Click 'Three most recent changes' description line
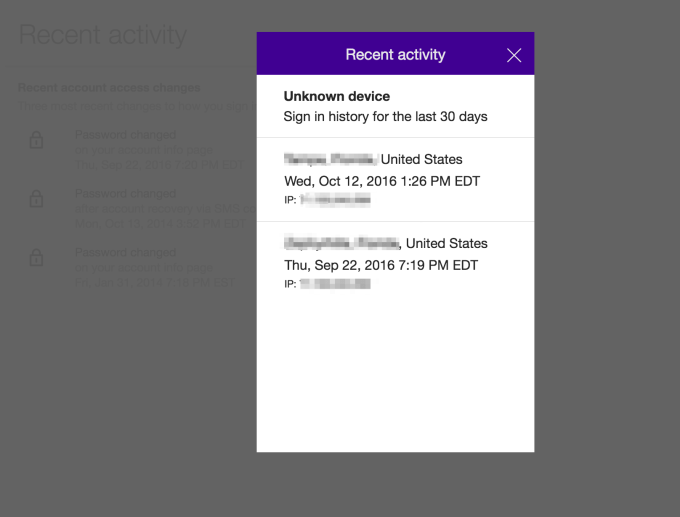This screenshot has width=680, height=517. pyautogui.click(x=130, y=106)
